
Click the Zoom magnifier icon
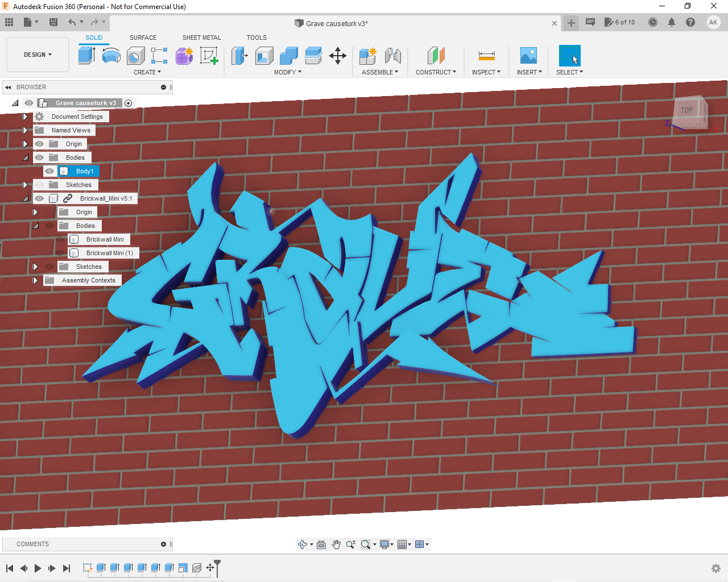[x=350, y=544]
